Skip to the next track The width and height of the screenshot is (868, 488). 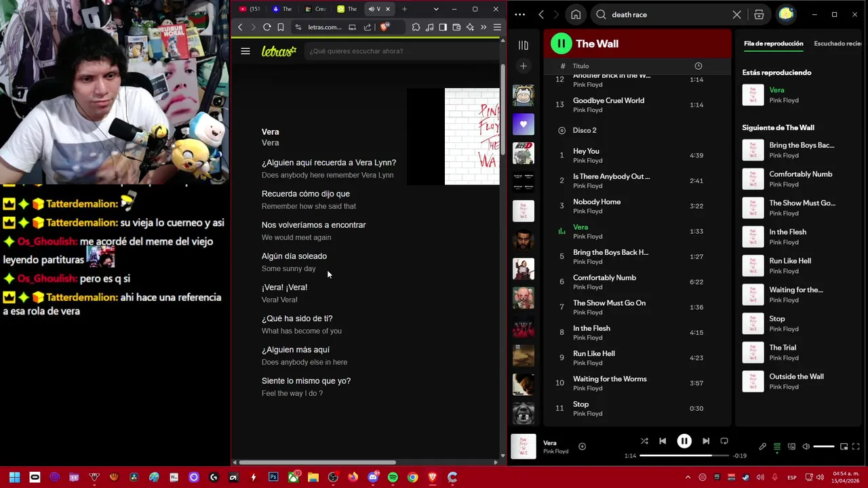pyautogui.click(x=706, y=441)
